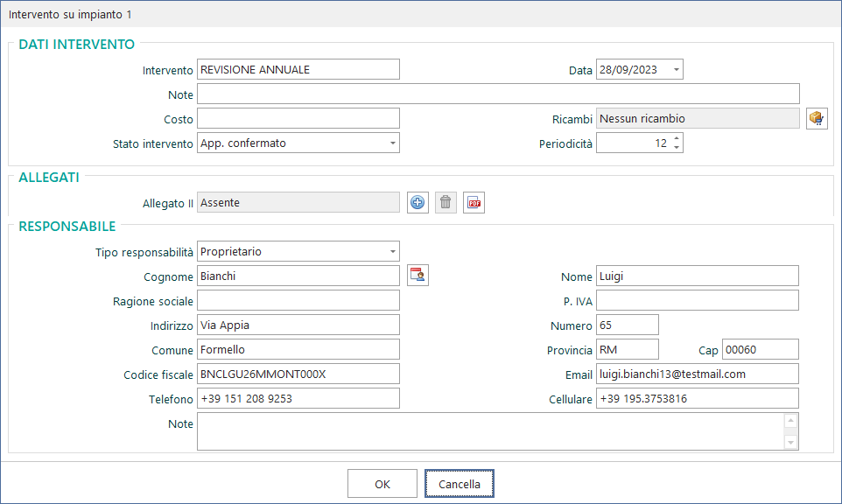Image resolution: width=842 pixels, height=504 pixels.
Task: Expand the Tipo responsabilità dropdown
Action: pos(392,252)
